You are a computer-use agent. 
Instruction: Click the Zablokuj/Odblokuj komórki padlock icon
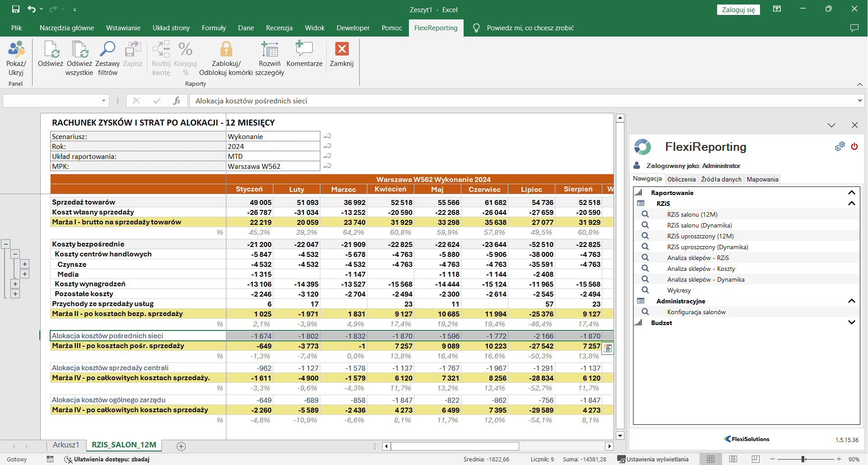pyautogui.click(x=226, y=50)
